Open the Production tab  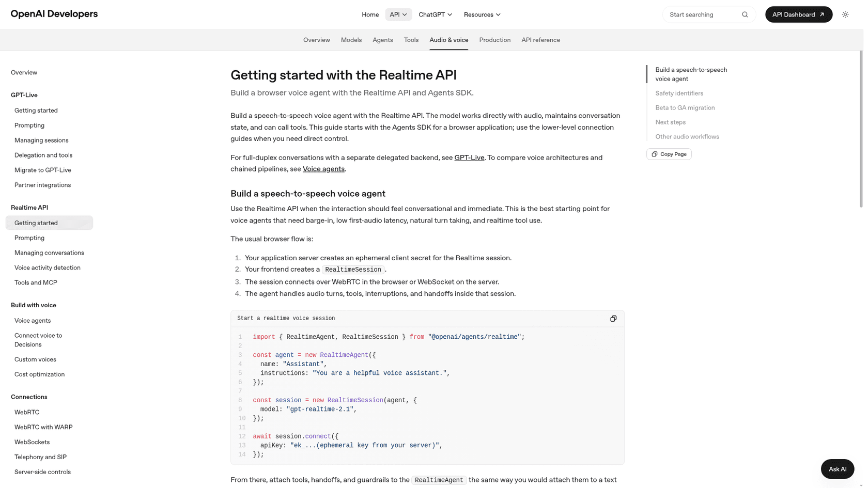tap(495, 40)
